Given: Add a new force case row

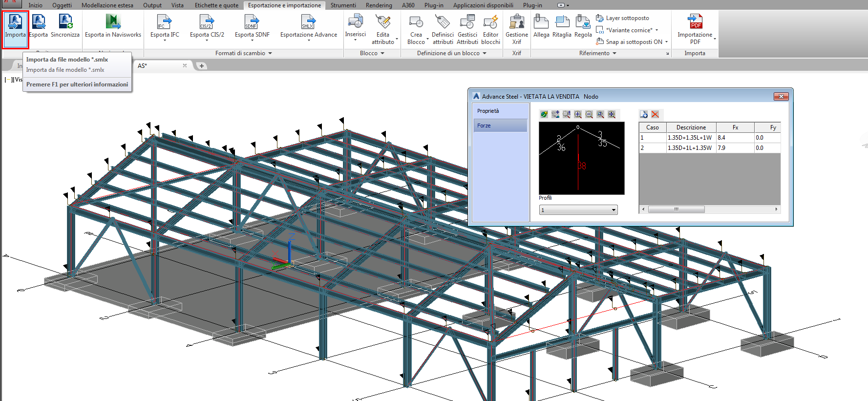Looking at the screenshot, I should tap(644, 114).
